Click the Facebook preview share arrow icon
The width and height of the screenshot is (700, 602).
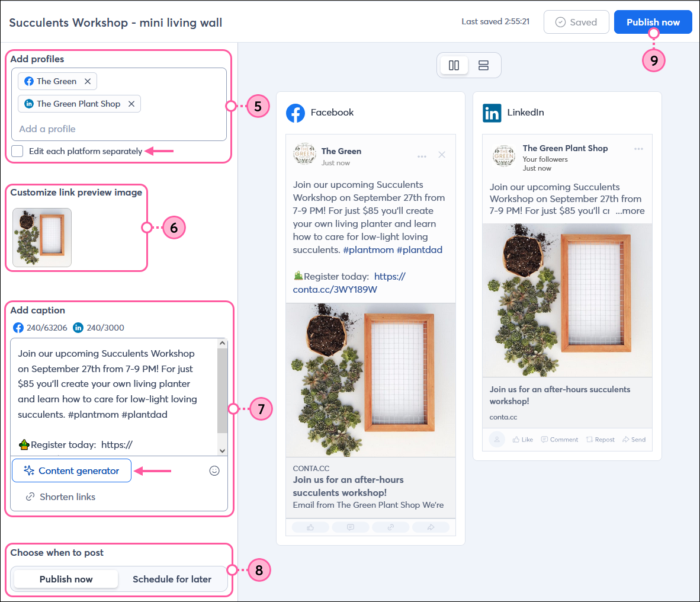(431, 527)
